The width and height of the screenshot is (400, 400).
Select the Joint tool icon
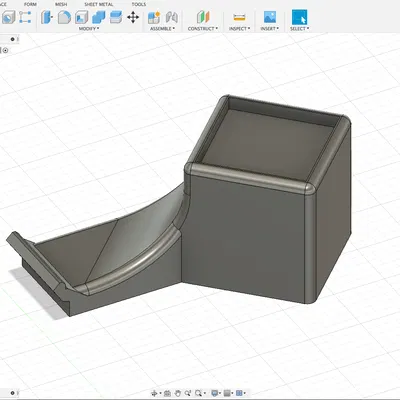coord(172,17)
